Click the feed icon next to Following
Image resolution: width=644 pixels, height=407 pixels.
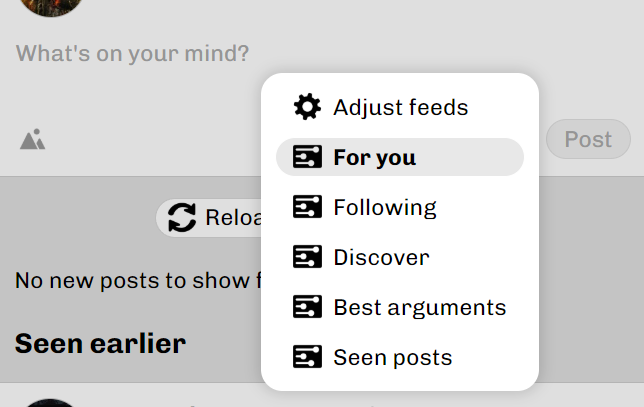(x=307, y=207)
